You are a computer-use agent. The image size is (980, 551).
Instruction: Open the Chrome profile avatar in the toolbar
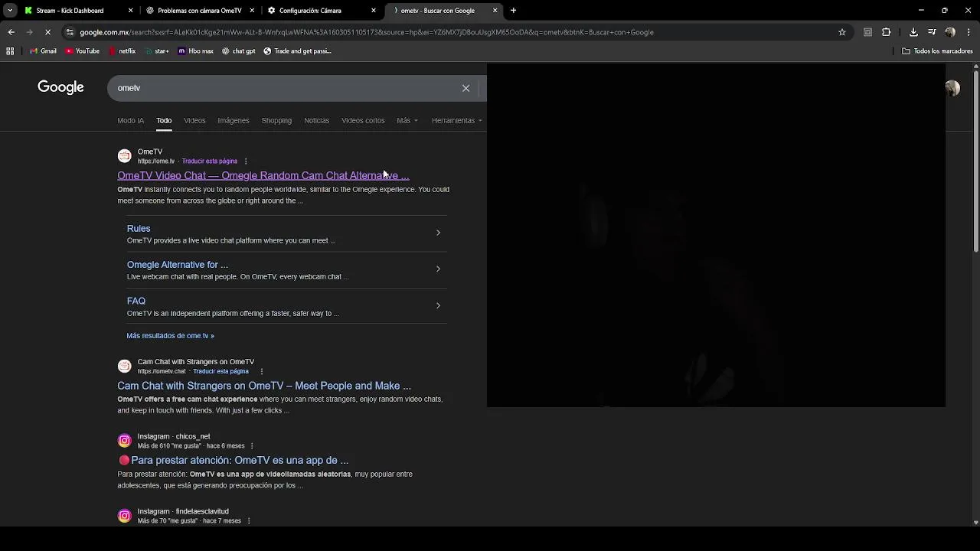tap(950, 32)
